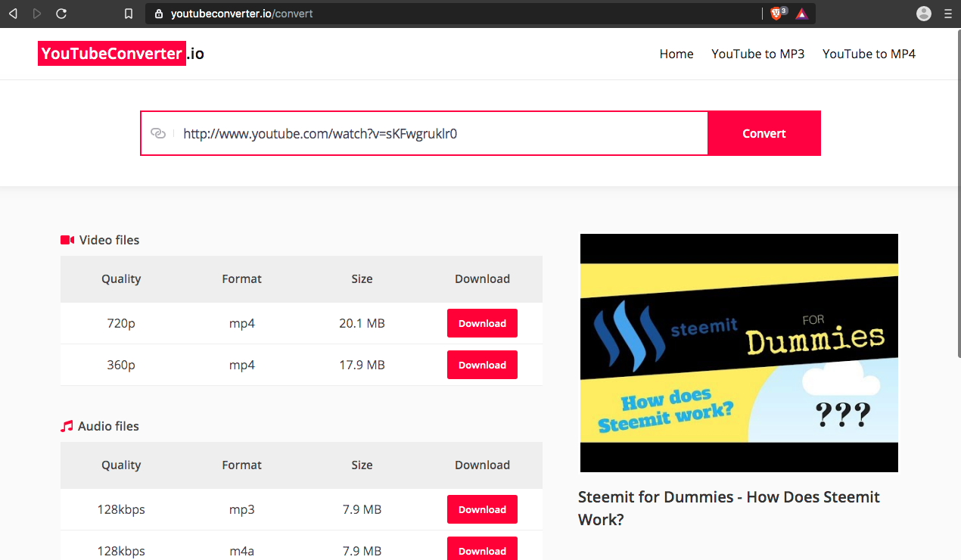Click the 'Quality' header in Video files table
Viewport: 961px width, 560px height.
click(x=121, y=278)
